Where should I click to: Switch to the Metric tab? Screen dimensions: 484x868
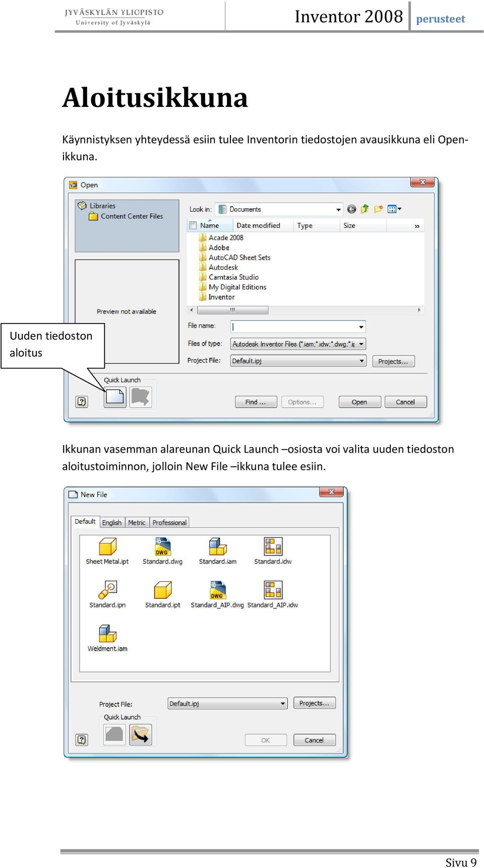pyautogui.click(x=137, y=523)
